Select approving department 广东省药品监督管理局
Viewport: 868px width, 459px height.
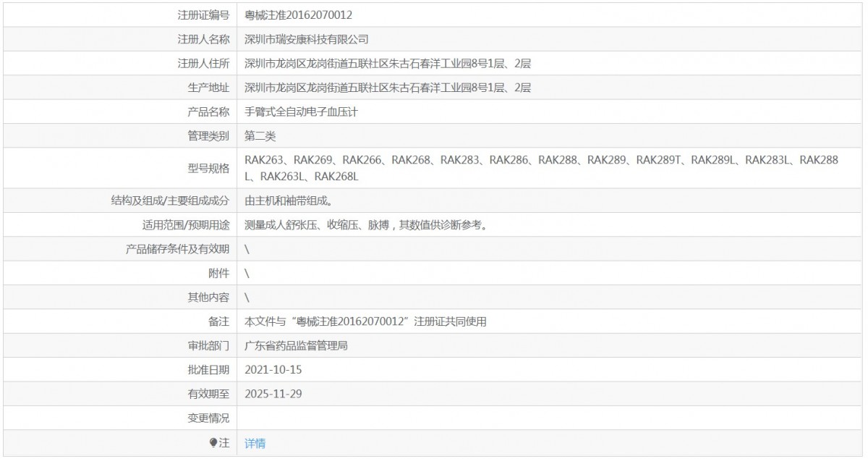tap(297, 346)
